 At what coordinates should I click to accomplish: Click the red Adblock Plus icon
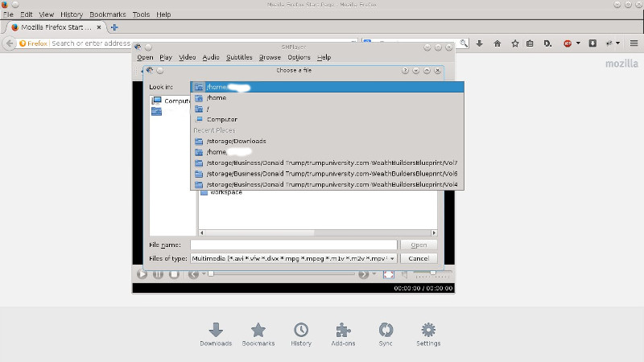pyautogui.click(x=568, y=43)
